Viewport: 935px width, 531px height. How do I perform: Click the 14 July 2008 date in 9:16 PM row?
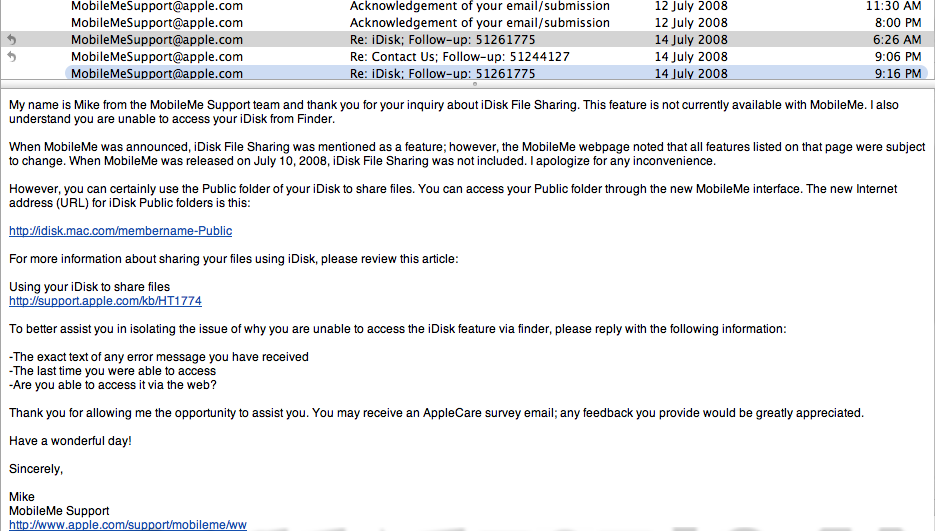(691, 73)
